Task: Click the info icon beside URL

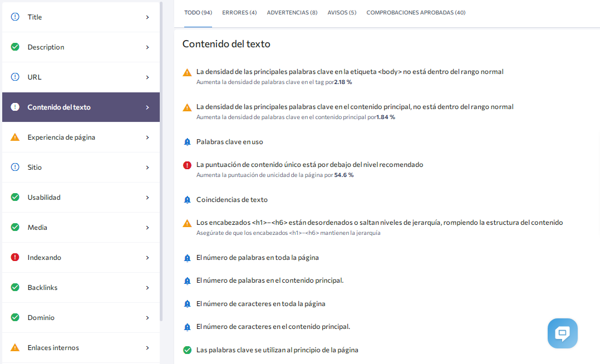Action: point(15,77)
